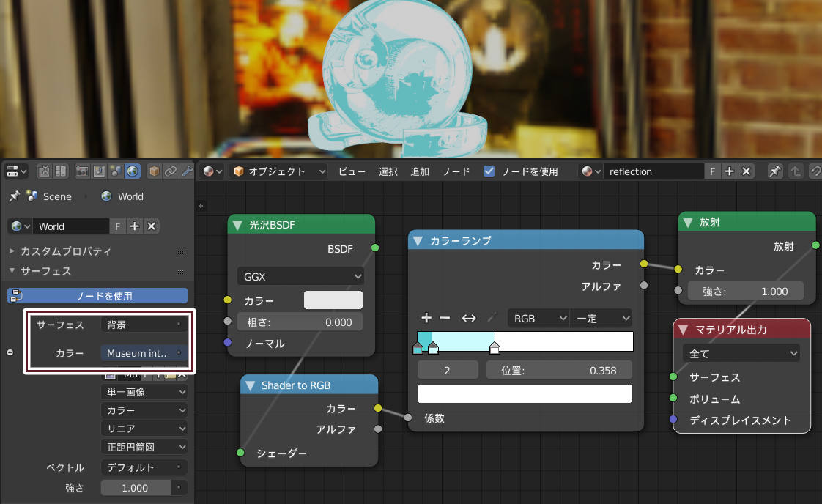Add a new world data-block

[135, 226]
